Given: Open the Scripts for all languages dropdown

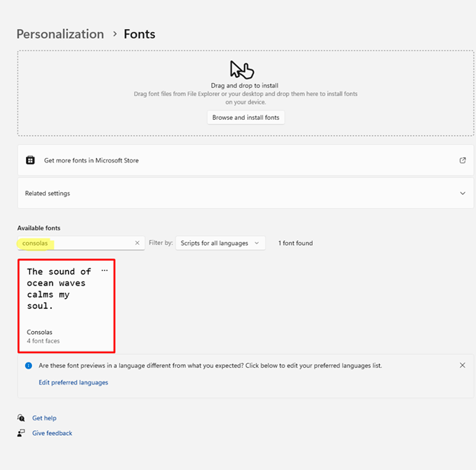Looking at the screenshot, I should (x=220, y=243).
